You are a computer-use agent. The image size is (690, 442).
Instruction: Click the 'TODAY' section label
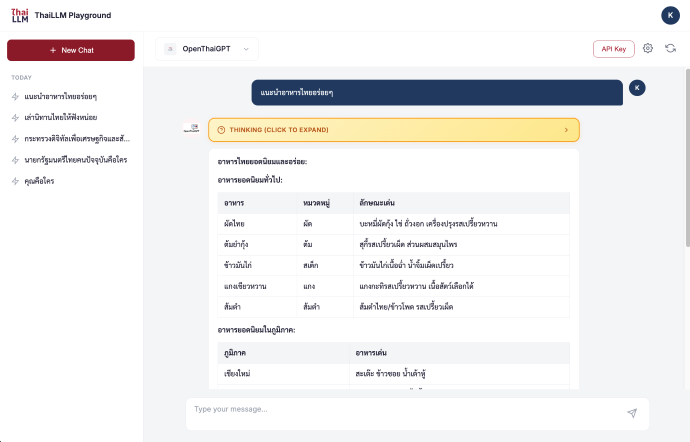point(22,77)
